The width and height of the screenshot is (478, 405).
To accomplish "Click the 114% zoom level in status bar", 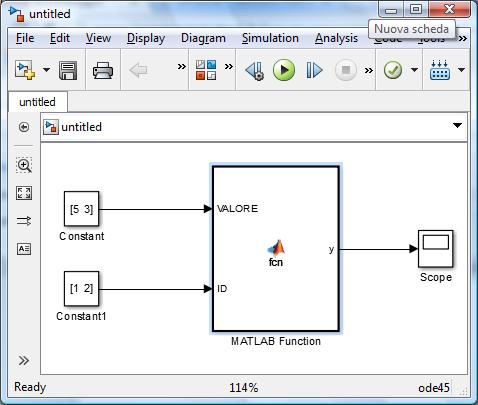I will (x=244, y=388).
